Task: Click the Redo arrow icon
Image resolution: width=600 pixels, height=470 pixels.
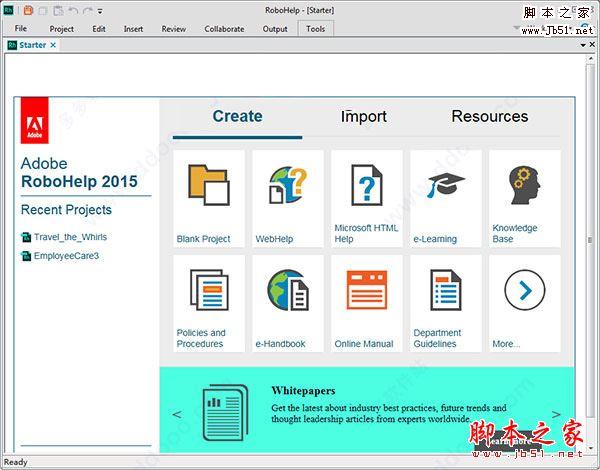Action: point(88,11)
